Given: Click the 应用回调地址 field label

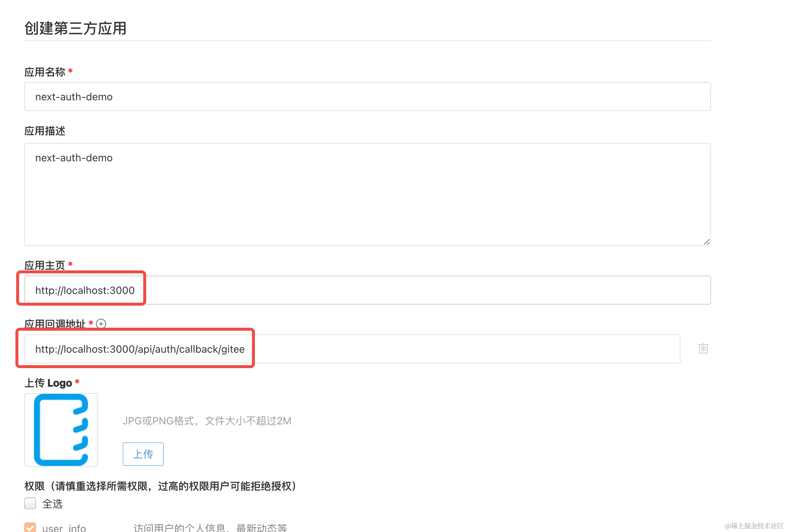Looking at the screenshot, I should (x=55, y=324).
